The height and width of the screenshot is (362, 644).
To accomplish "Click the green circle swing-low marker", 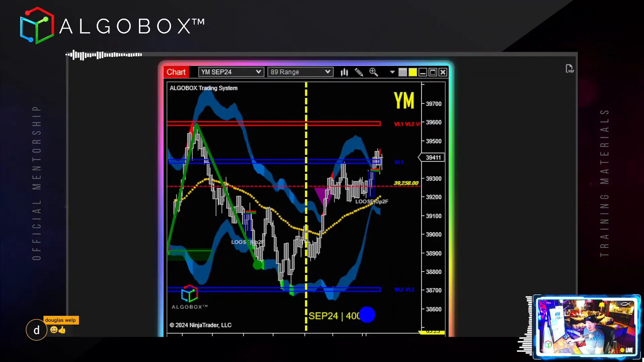I will (x=257, y=265).
